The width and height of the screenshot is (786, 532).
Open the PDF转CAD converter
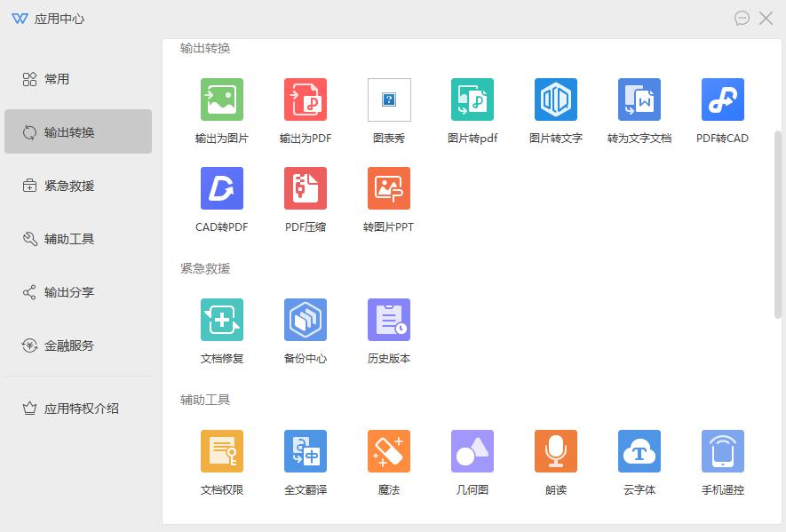pyautogui.click(x=722, y=108)
